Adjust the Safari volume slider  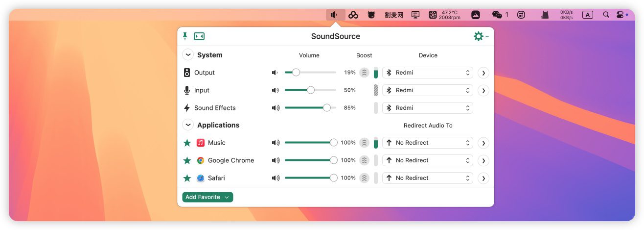pos(310,178)
